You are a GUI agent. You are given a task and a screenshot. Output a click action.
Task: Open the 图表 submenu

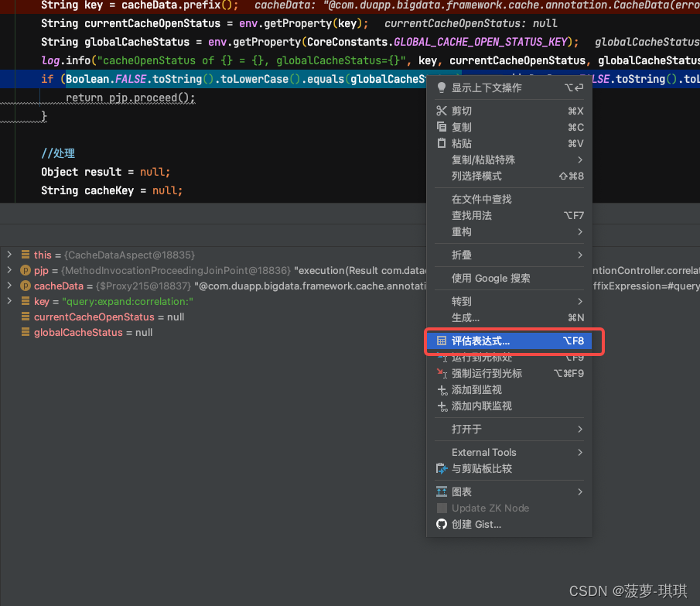pyautogui.click(x=510, y=491)
